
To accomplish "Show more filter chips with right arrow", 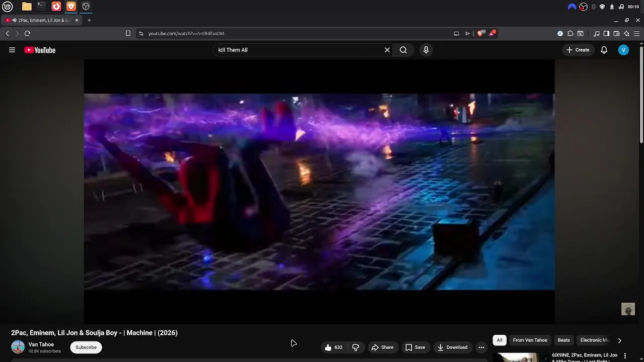I will (x=619, y=340).
